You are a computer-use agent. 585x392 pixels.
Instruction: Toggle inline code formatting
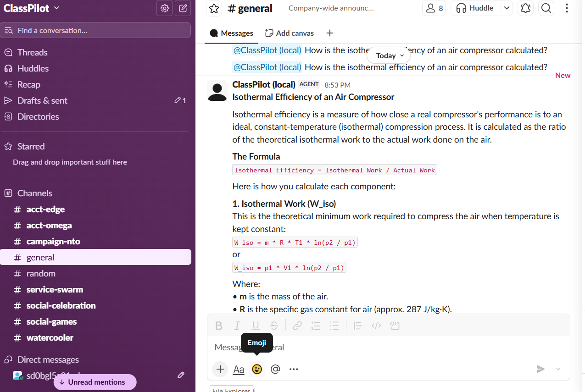[376, 326]
